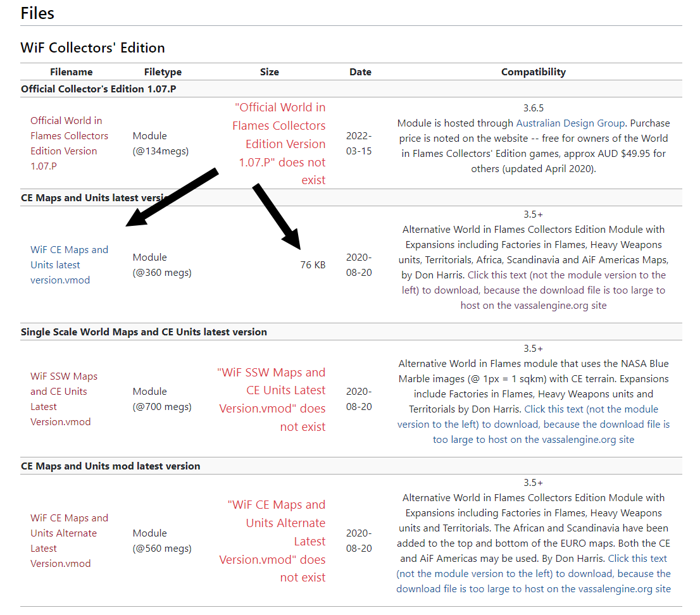This screenshot has width=700, height=615.
Task: Click Official Collector's Edition 1.07.P section heading
Action: (x=99, y=89)
